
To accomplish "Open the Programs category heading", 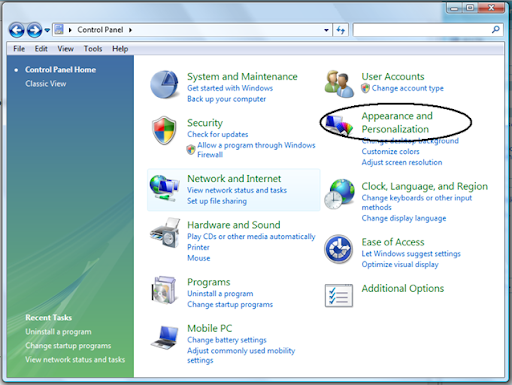I will click(x=209, y=282).
